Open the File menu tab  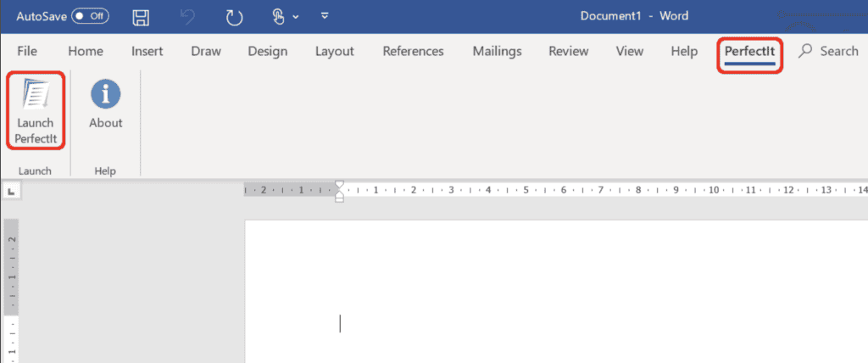coord(27,51)
